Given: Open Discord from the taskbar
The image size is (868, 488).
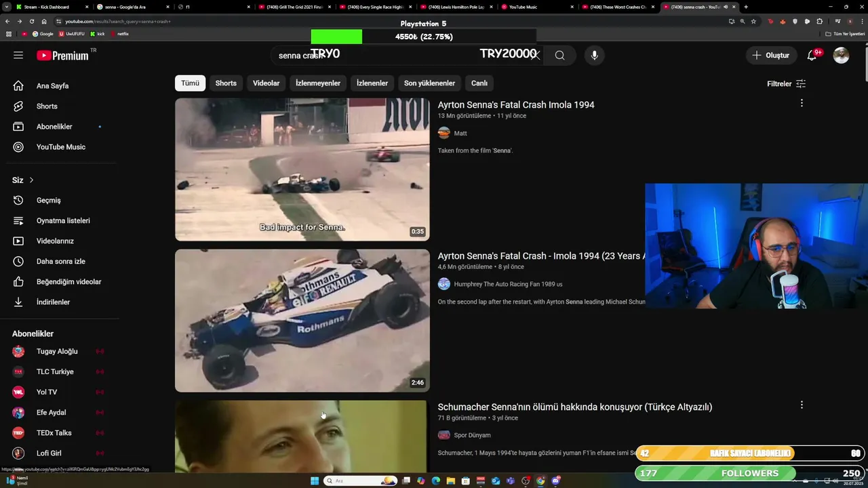Looking at the screenshot, I should point(556,481).
